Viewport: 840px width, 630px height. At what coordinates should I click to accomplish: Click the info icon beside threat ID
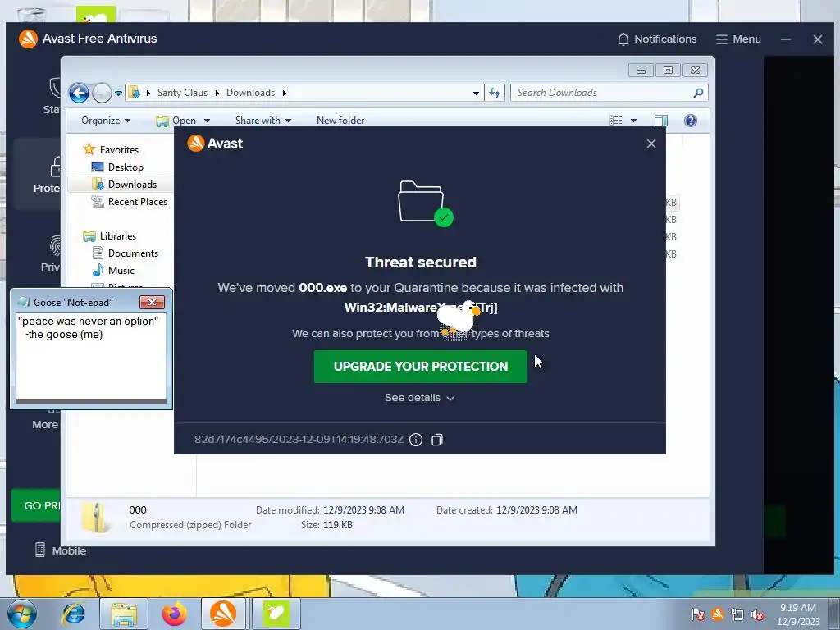[416, 440]
